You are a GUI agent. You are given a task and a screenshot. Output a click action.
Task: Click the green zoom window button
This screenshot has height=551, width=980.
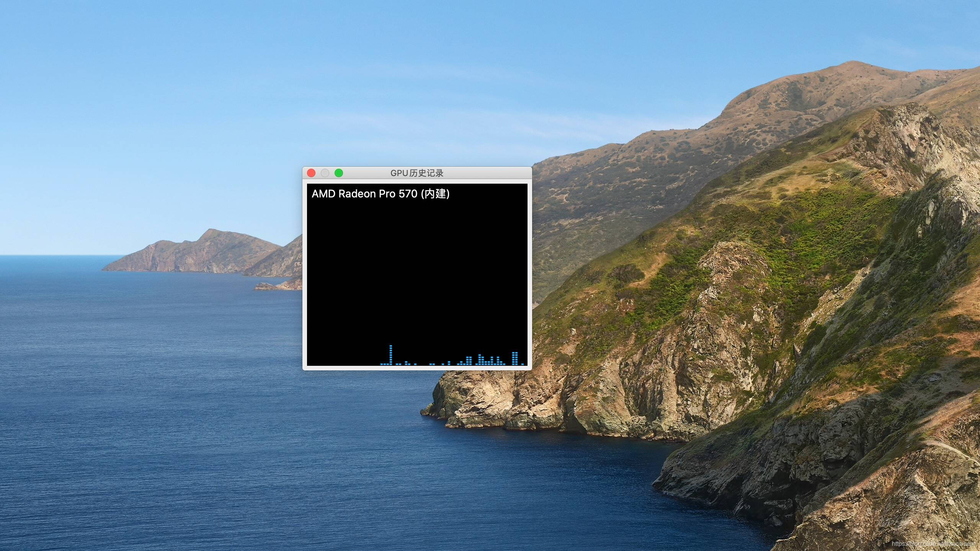coord(339,173)
